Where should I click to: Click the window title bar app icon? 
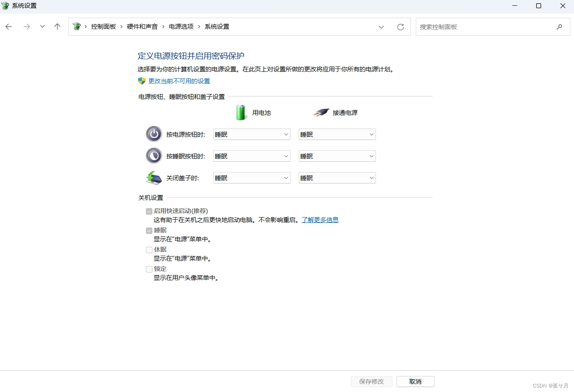pos(5,6)
